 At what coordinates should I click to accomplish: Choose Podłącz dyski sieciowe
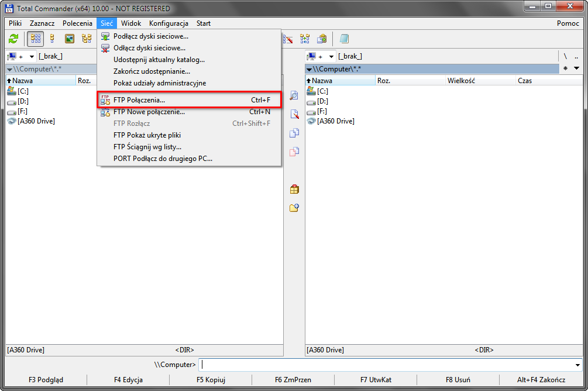[x=189, y=36]
